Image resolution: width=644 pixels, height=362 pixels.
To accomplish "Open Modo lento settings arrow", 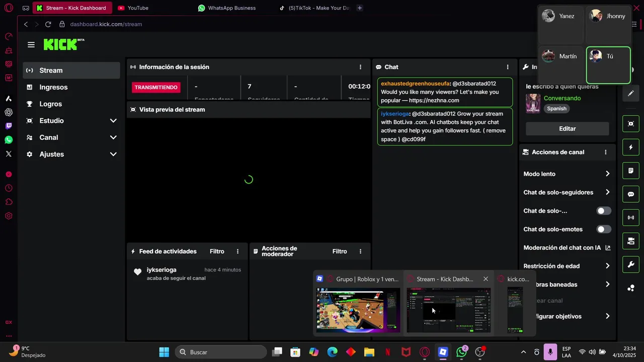I will click(607, 174).
